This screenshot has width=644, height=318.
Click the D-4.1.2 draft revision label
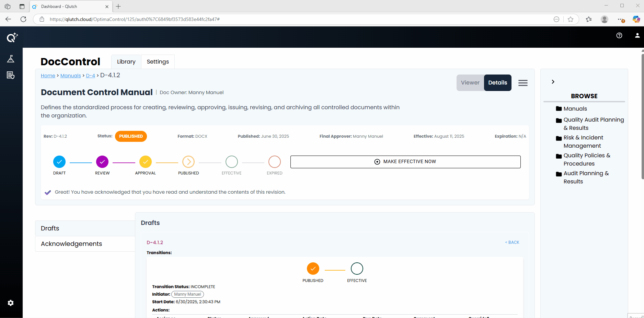(x=155, y=242)
